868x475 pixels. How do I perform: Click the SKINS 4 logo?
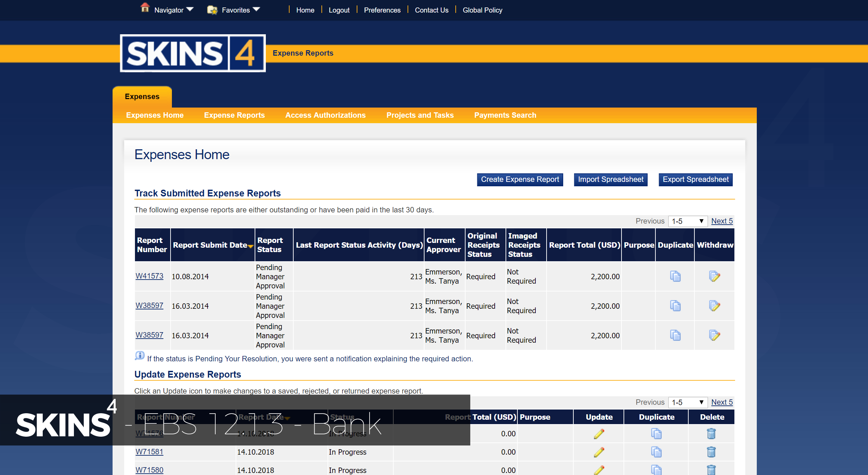click(193, 53)
